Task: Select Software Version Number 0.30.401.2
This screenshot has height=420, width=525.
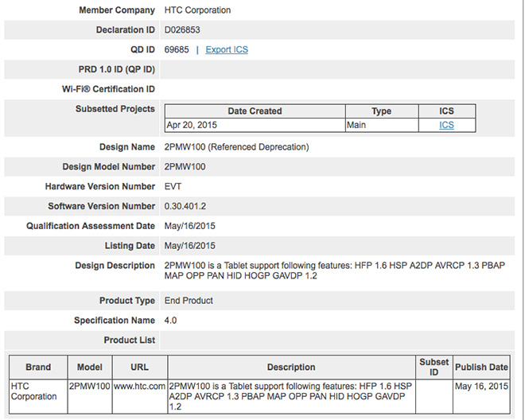Action: (185, 206)
